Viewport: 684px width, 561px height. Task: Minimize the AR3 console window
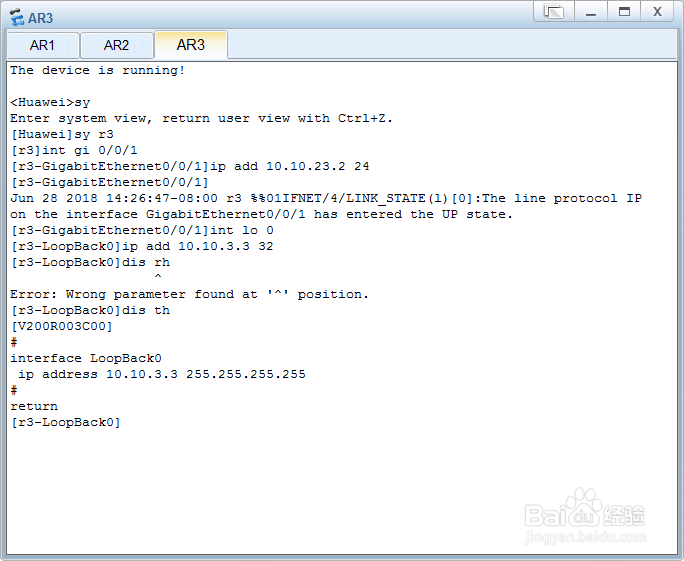591,11
